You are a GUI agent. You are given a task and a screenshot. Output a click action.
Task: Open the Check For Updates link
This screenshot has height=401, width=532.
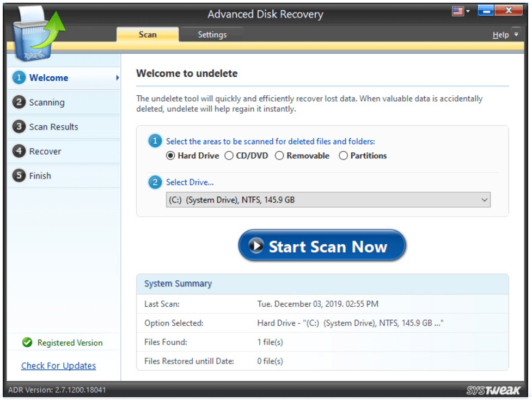tap(58, 366)
